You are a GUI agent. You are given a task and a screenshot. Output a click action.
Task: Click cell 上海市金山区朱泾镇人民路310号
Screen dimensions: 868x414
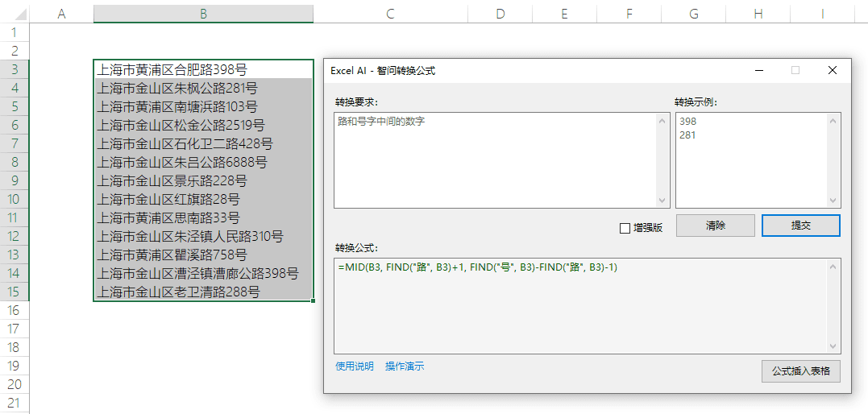(204, 236)
